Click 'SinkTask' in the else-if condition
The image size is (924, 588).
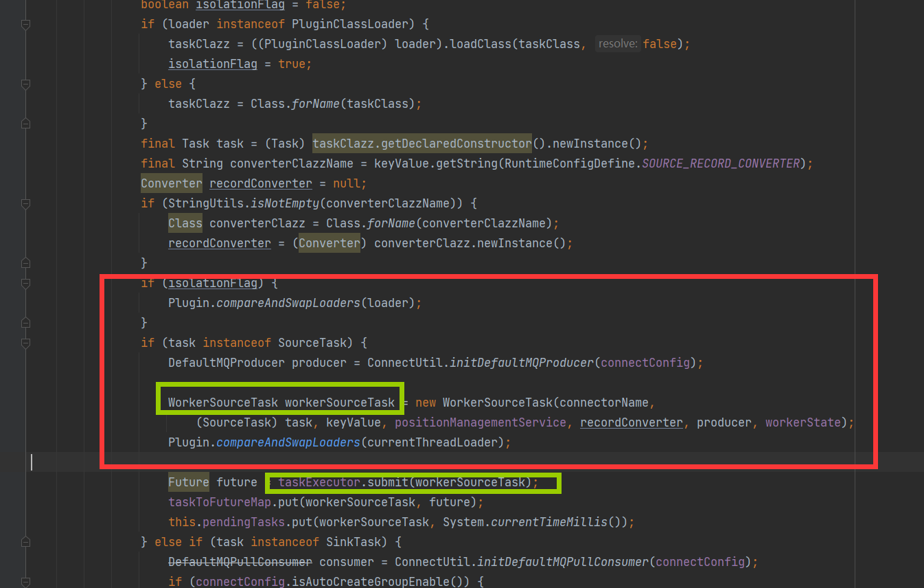point(354,542)
